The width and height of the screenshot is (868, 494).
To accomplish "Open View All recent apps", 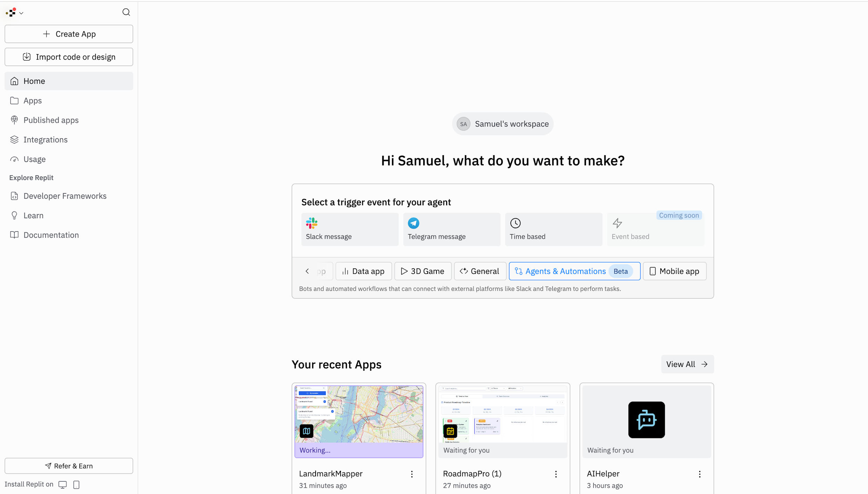I will coord(687,364).
